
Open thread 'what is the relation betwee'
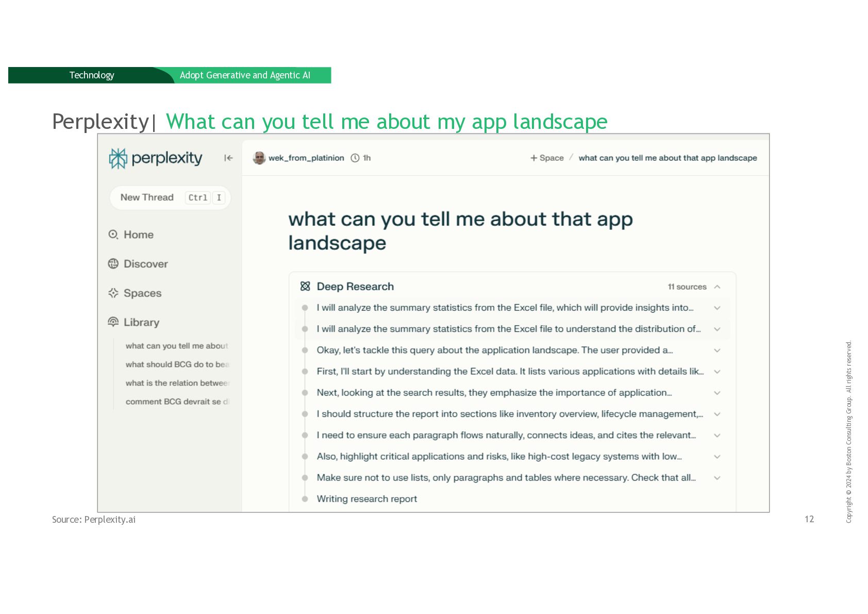point(177,383)
